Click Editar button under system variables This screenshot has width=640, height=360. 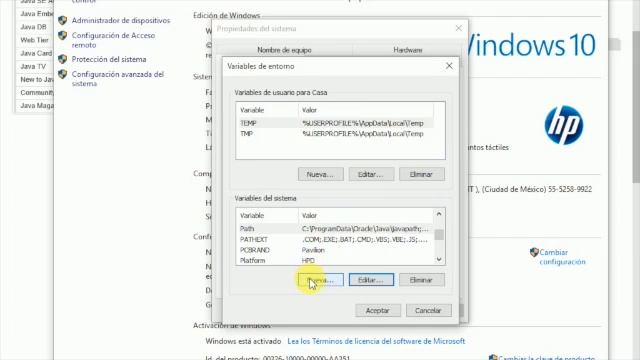[x=371, y=280]
